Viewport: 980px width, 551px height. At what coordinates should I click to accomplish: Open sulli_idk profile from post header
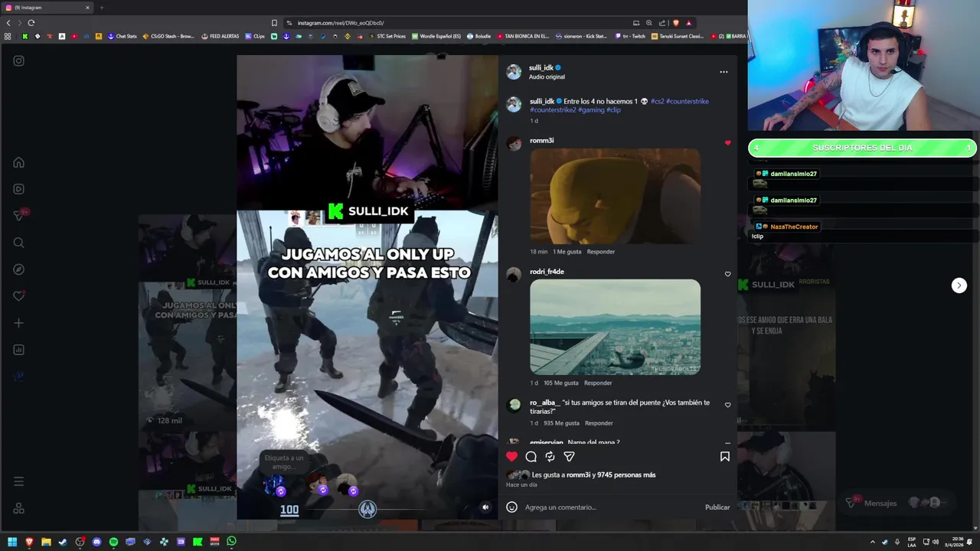541,68
